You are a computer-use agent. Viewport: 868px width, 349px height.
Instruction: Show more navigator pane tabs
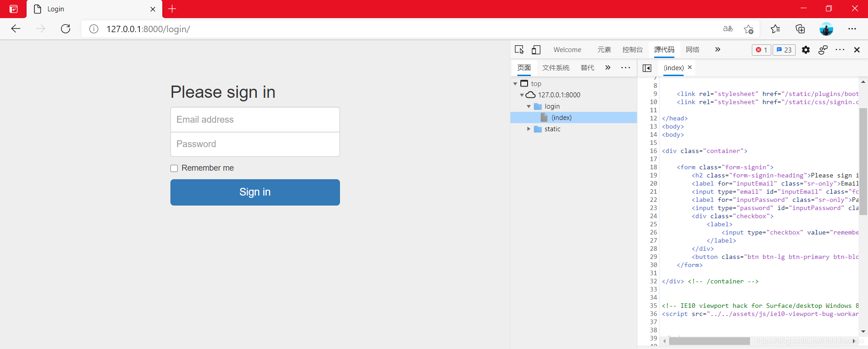tap(608, 67)
